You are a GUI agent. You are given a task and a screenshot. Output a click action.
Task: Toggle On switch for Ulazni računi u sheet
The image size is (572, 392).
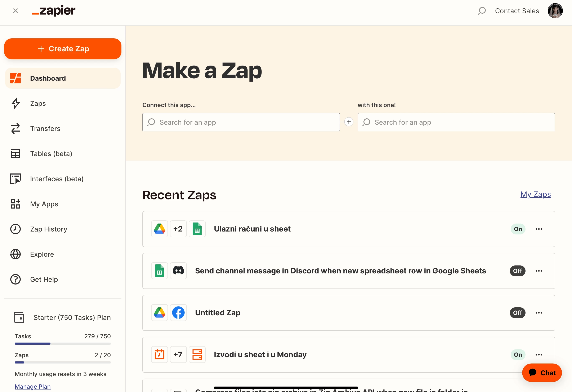[x=518, y=229]
